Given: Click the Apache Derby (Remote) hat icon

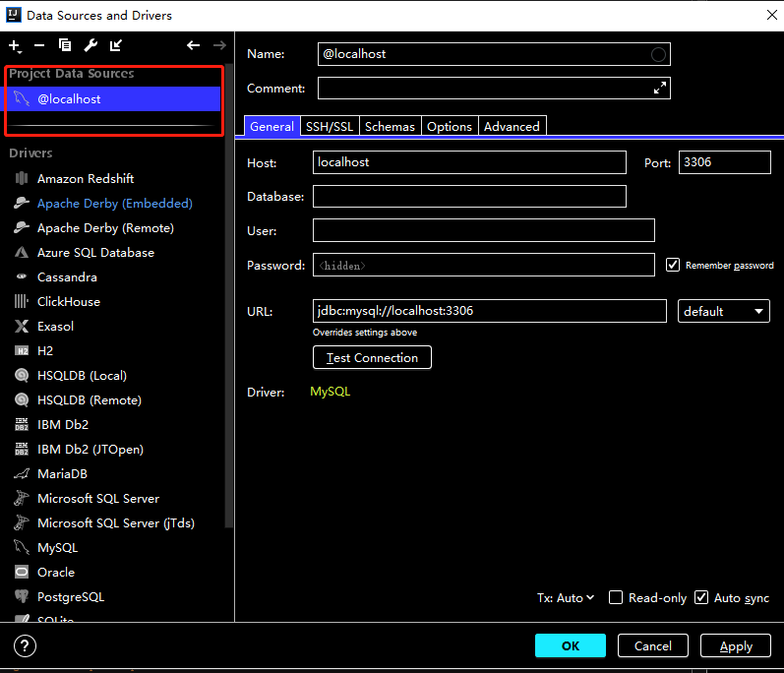Looking at the screenshot, I should click(x=22, y=227).
